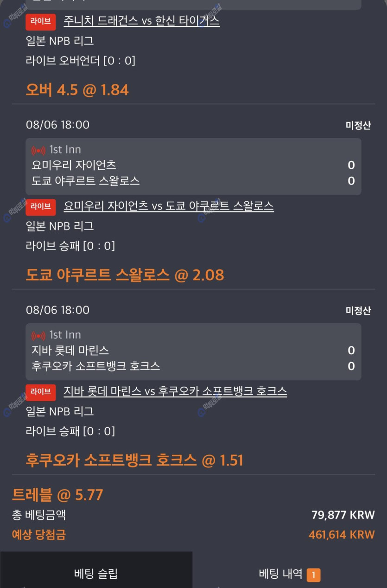Click the 트레블 @ 5.77 combined odds
387x588 pixels.
[57, 495]
